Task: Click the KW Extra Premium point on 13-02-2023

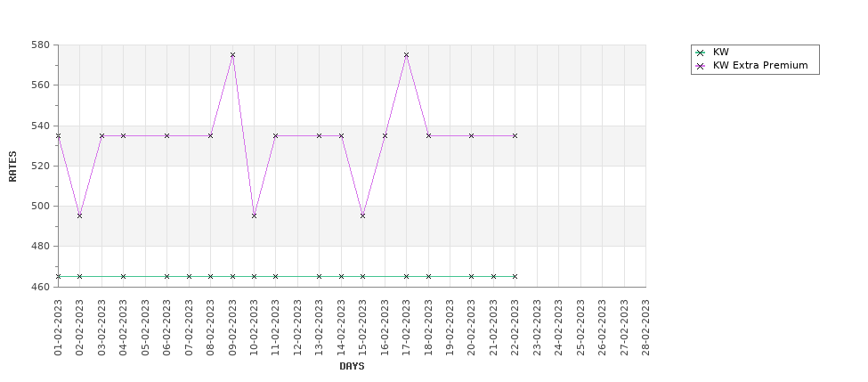Action: 319,135
